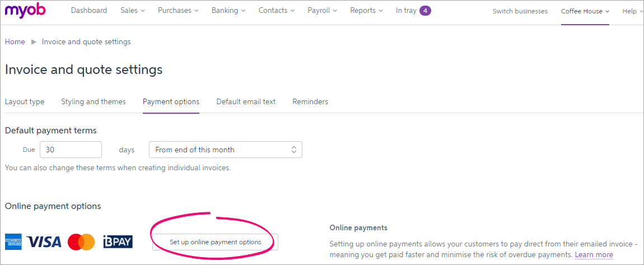This screenshot has height=265, width=644.
Task: Follow the Learn more link
Action: (594, 255)
